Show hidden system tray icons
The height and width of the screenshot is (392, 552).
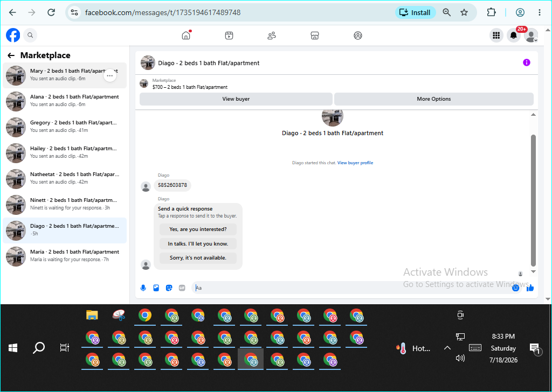[447, 348]
